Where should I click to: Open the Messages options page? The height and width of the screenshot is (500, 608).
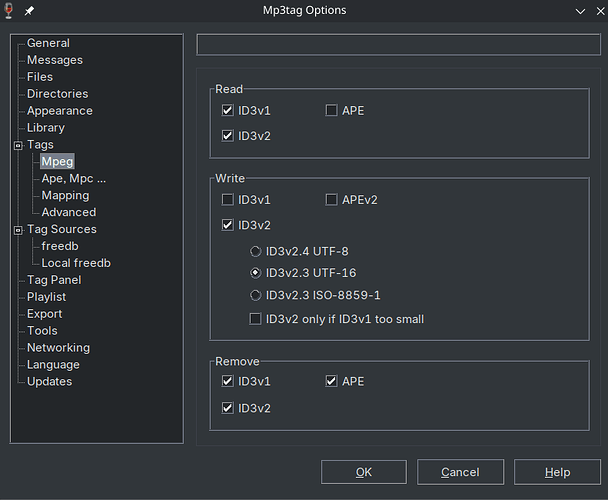tap(55, 60)
